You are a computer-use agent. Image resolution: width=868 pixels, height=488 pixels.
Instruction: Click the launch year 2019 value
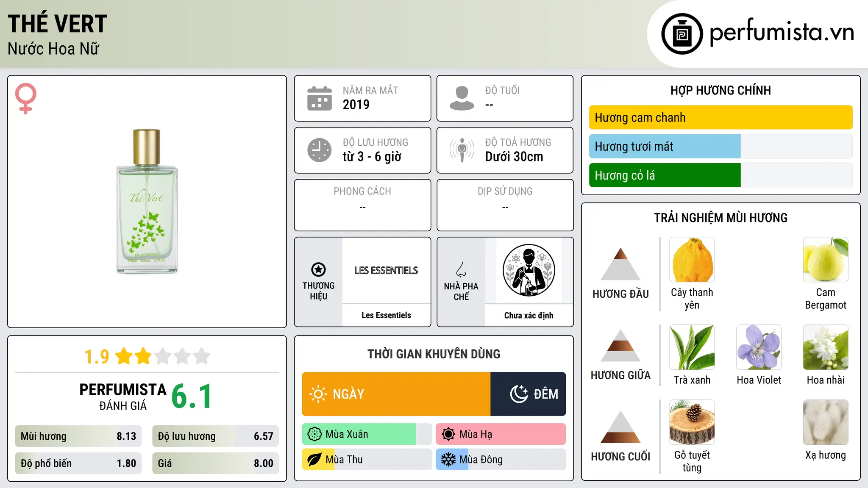point(356,105)
